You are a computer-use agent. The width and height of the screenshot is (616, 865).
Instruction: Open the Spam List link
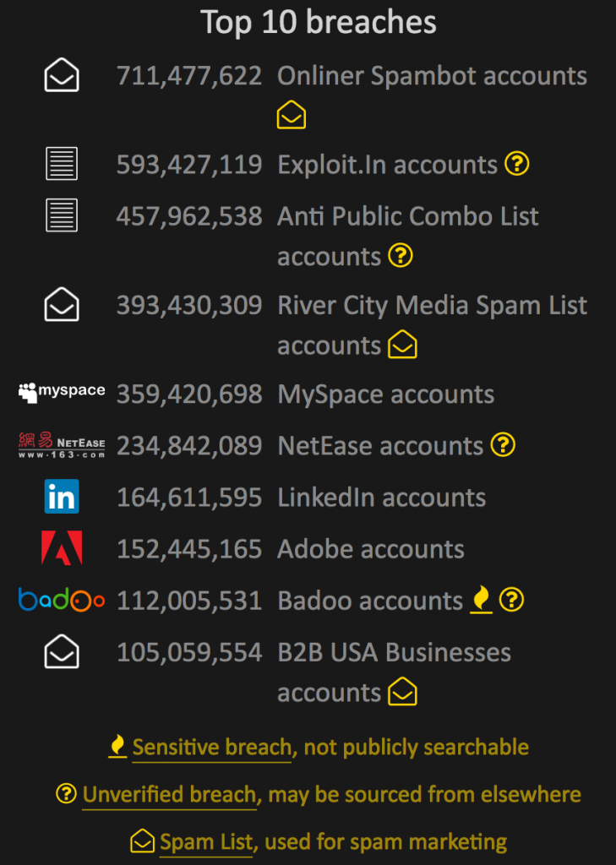tap(206, 842)
